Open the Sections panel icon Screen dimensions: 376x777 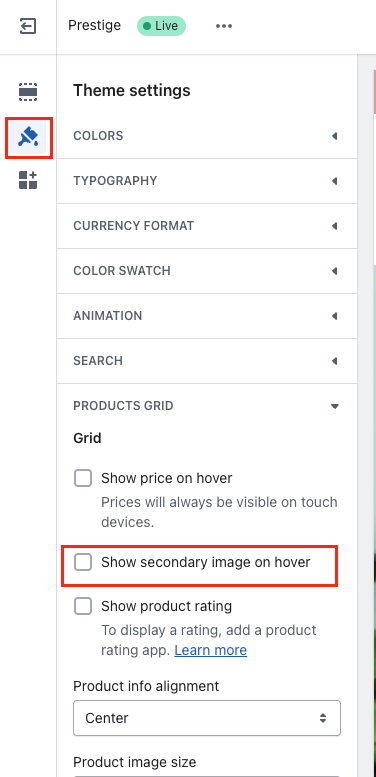(x=28, y=92)
